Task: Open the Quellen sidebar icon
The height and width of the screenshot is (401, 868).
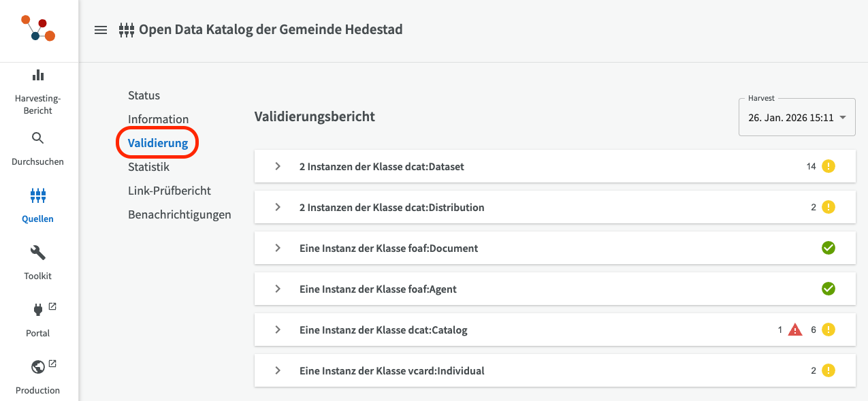Action: click(38, 196)
